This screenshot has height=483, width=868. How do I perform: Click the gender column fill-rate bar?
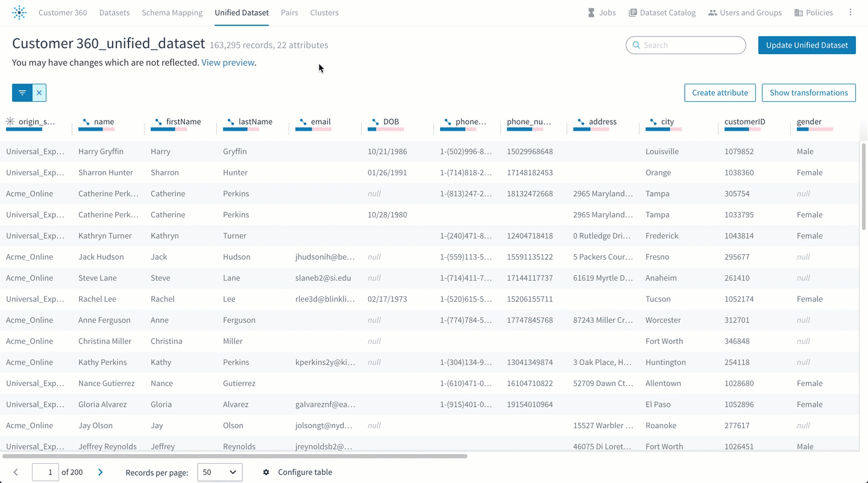[x=815, y=129]
